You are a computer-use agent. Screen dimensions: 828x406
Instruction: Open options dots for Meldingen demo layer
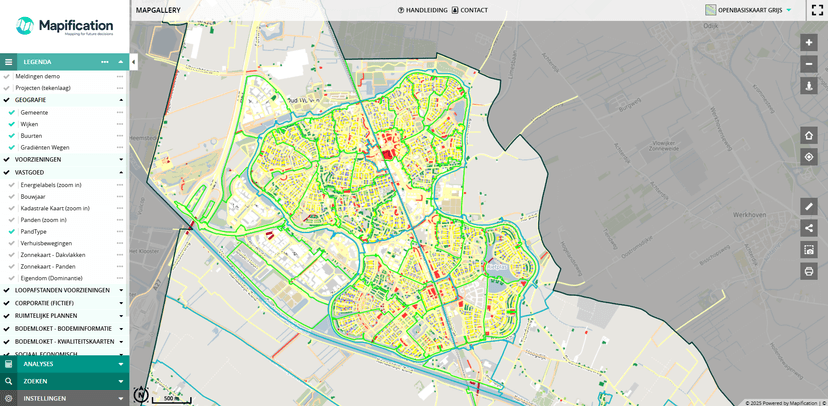click(120, 76)
